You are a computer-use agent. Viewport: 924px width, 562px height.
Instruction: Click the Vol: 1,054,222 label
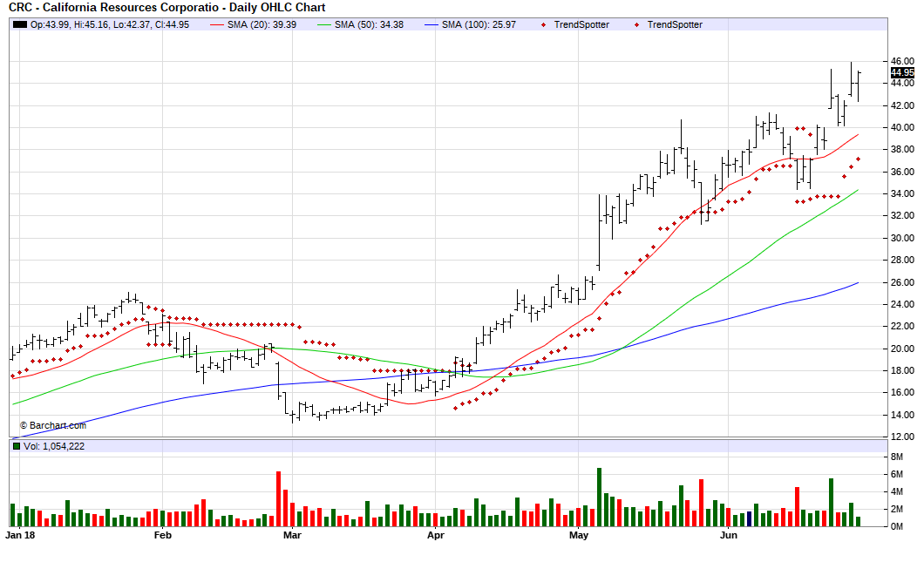pos(54,446)
